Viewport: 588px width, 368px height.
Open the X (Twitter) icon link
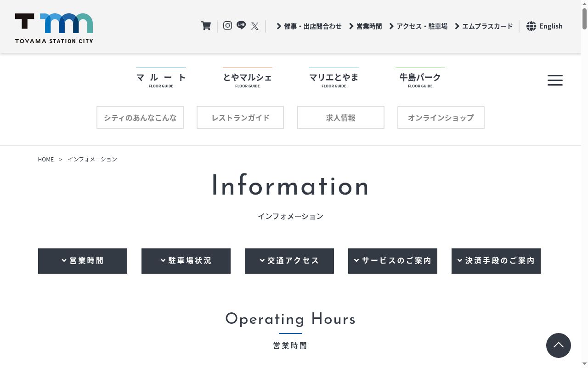coord(255,26)
